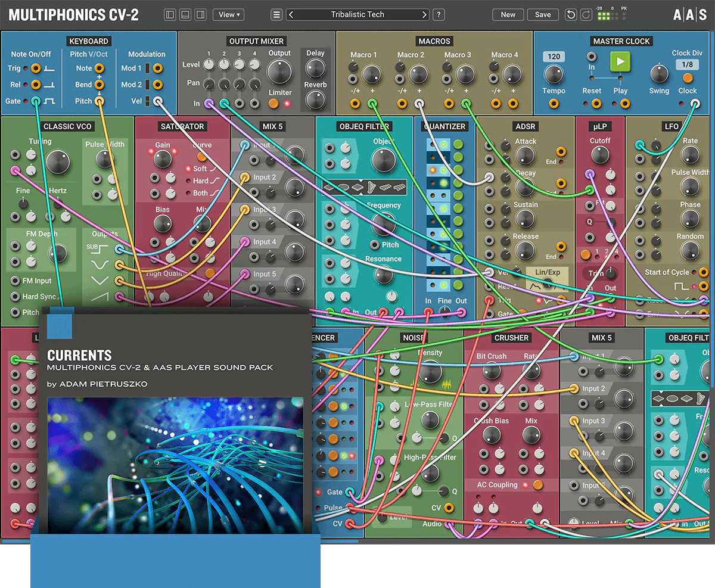Viewport: 715px width, 588px height.
Task: Click the undo arrow icon next to Save
Action: coord(570,14)
